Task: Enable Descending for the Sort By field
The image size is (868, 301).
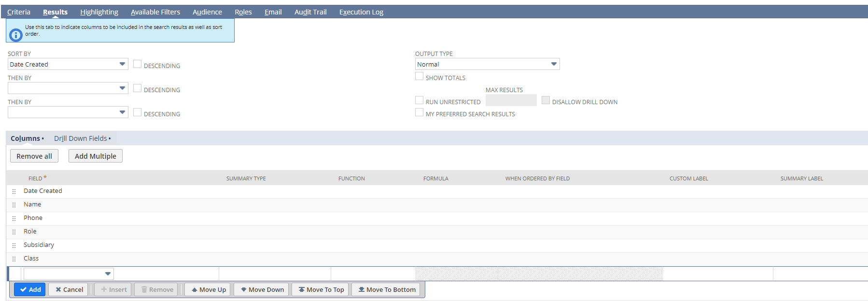Action: click(138, 64)
